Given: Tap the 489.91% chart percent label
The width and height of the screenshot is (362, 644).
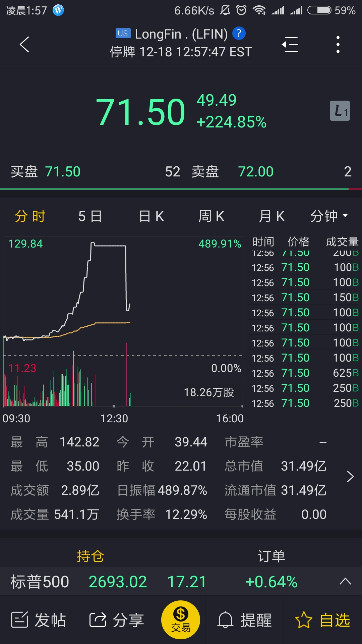Looking at the screenshot, I should 220,244.
